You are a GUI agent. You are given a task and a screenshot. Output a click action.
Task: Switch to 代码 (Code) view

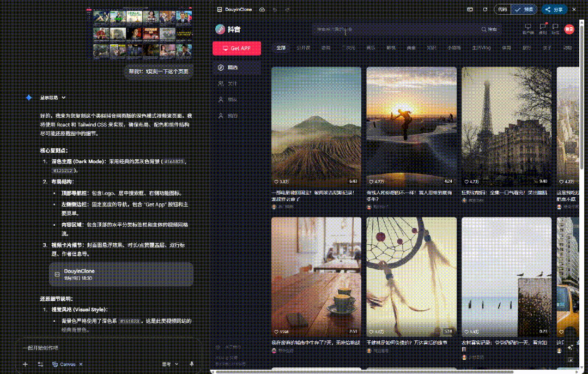pos(501,9)
